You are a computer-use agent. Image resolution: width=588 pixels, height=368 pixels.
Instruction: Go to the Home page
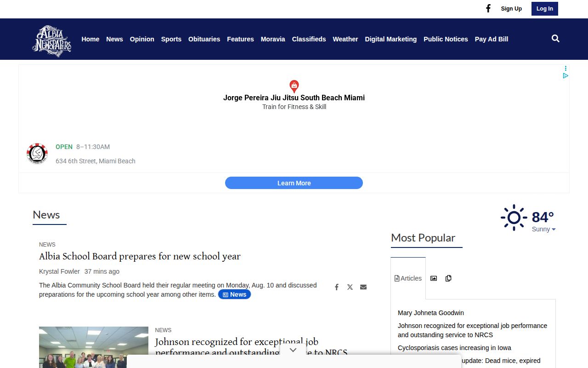pyautogui.click(x=90, y=39)
